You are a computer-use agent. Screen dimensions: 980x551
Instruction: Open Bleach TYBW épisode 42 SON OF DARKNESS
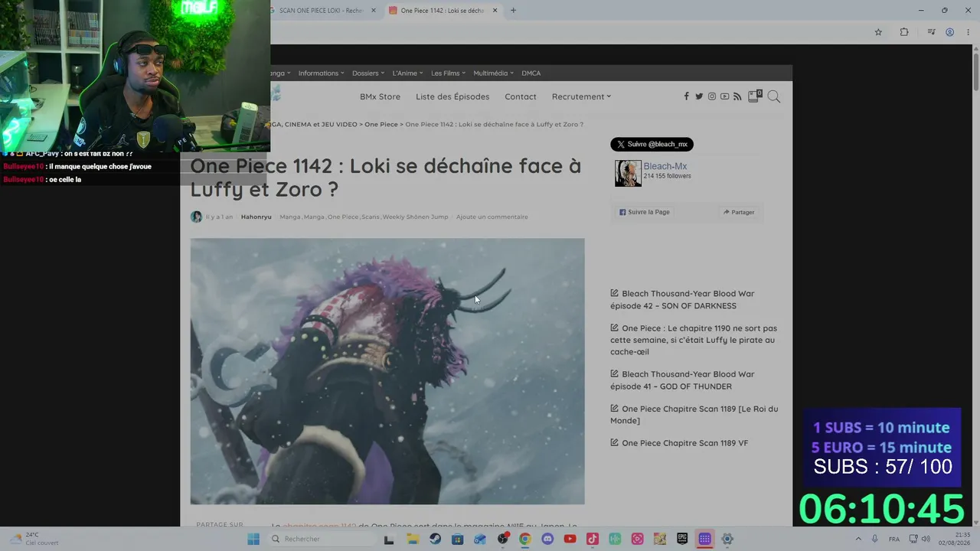[682, 299]
